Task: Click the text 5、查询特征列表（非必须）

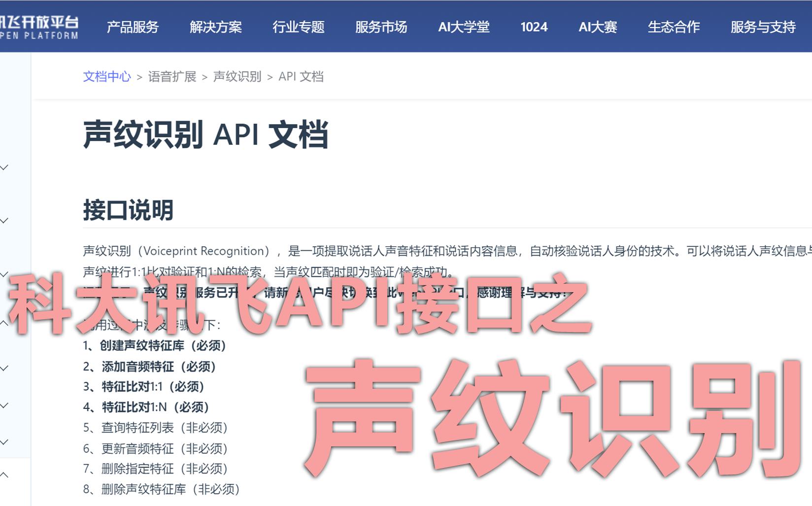Action: click(x=155, y=428)
